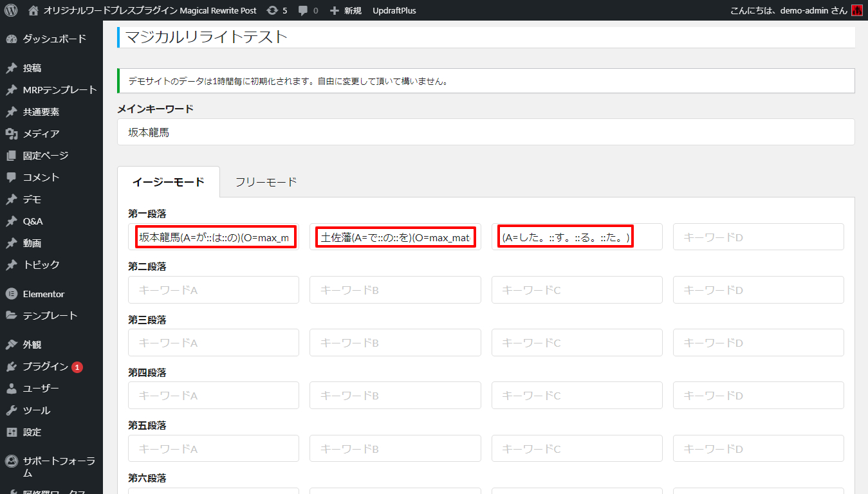Switch to the フリーモード tab
This screenshot has height=494, width=868.
(266, 182)
